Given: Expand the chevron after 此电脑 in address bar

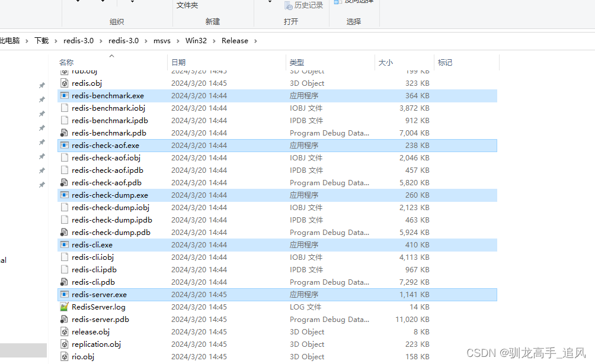Looking at the screenshot, I should [x=27, y=41].
